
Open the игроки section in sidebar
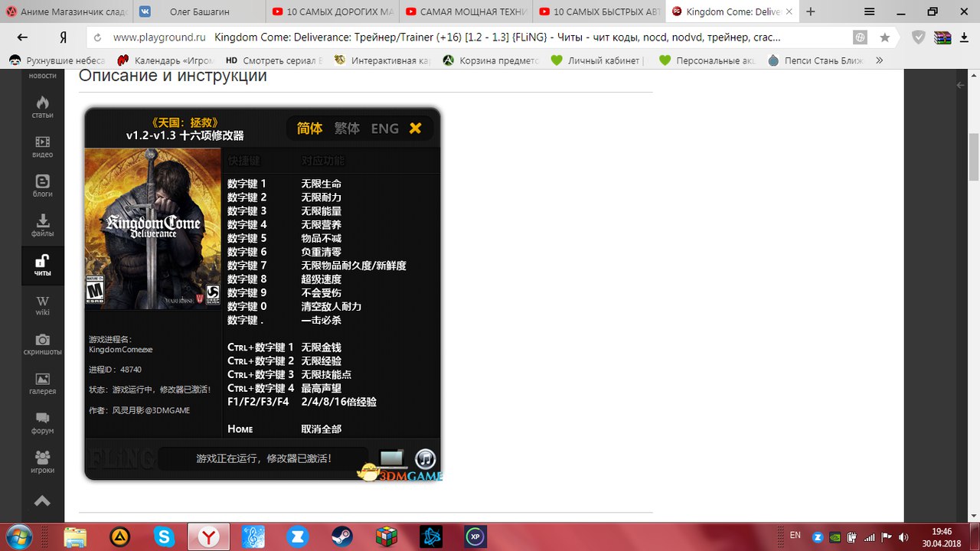click(42, 462)
